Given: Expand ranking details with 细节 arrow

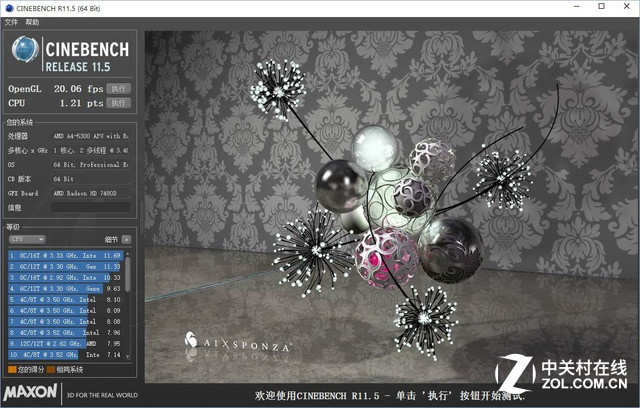Looking at the screenshot, I should 126,239.
